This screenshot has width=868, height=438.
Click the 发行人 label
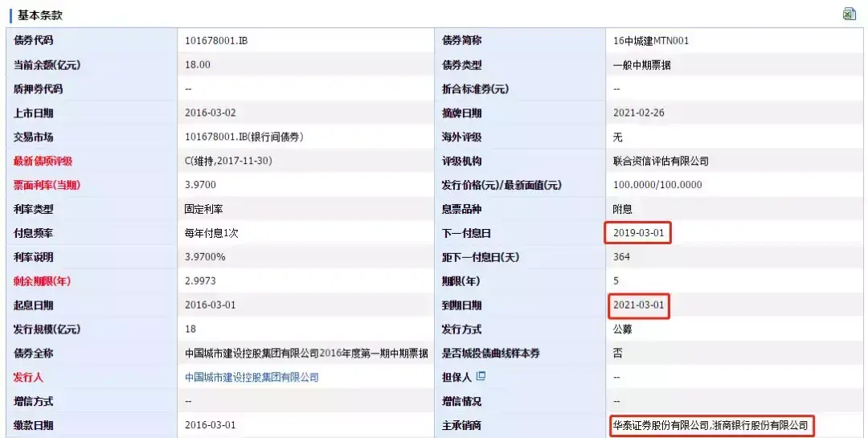(x=28, y=377)
